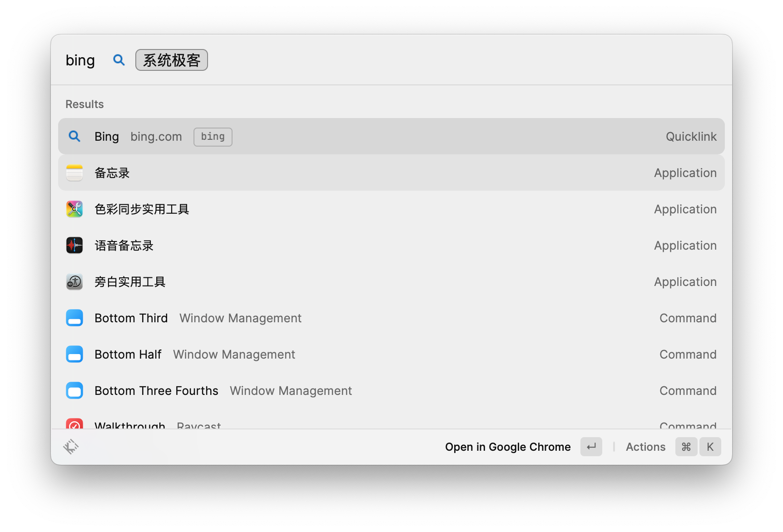Screen dimensions: 783x532
Task: Select the 备忘录 application result
Action: tap(391, 172)
